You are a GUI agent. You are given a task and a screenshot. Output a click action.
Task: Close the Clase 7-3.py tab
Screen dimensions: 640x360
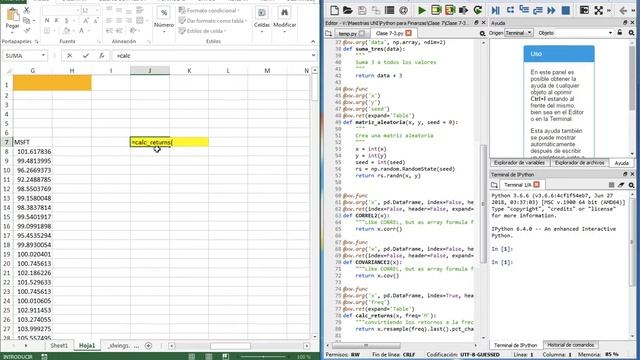click(x=409, y=33)
